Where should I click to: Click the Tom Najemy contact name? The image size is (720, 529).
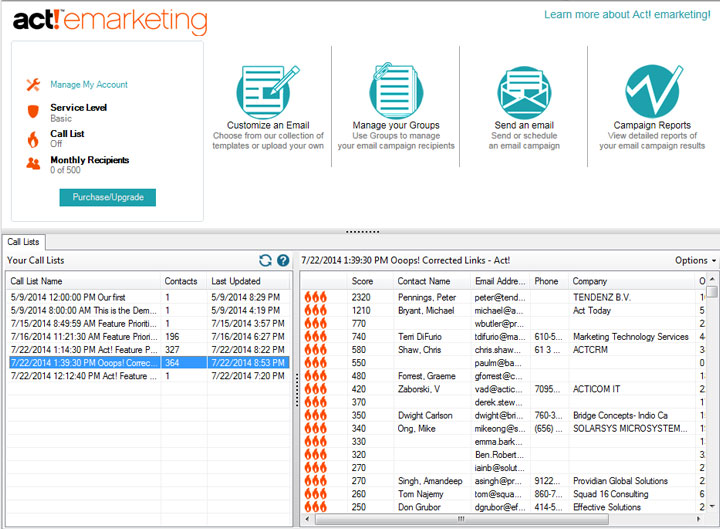click(421, 494)
